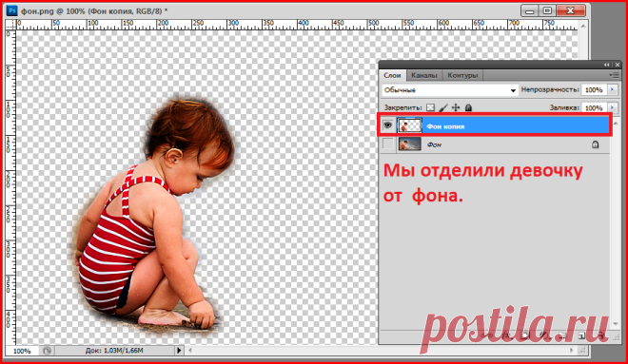
Task: Close the Layers panel with its small X
Action: click(x=618, y=65)
